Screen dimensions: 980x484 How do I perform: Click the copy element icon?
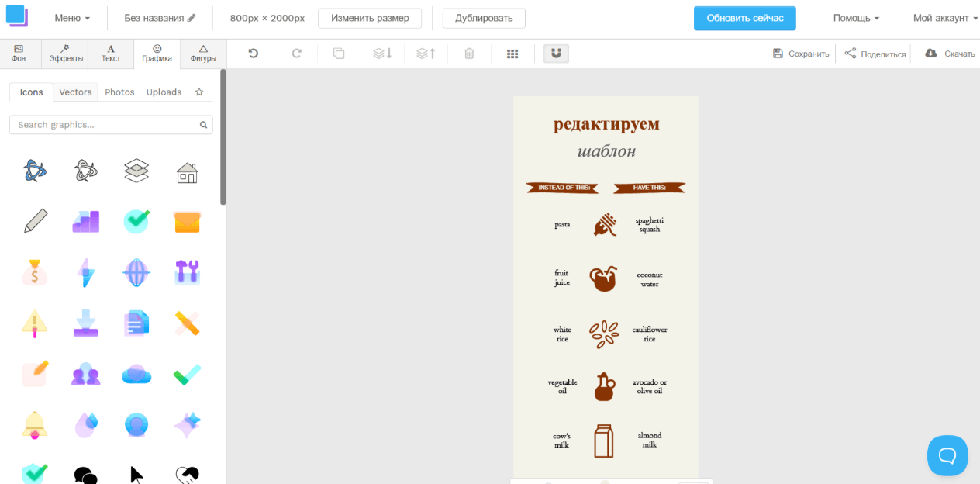coord(339,54)
